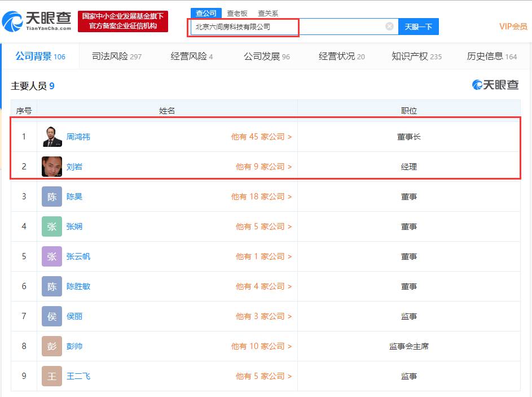This screenshot has width=532, height=397.
Task: View 彭帅's 10 companies
Action: [261, 346]
